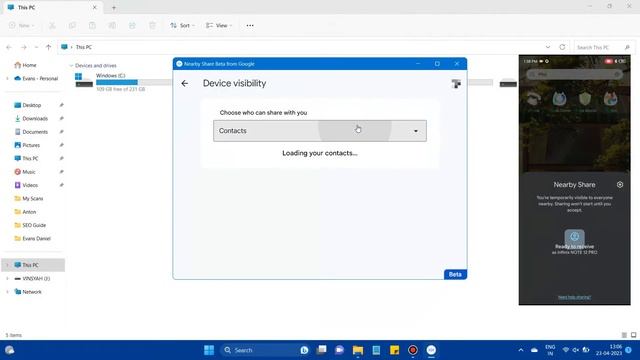This screenshot has width=640, height=360.
Task: Open Desktop in the sidebar
Action: tap(33, 105)
